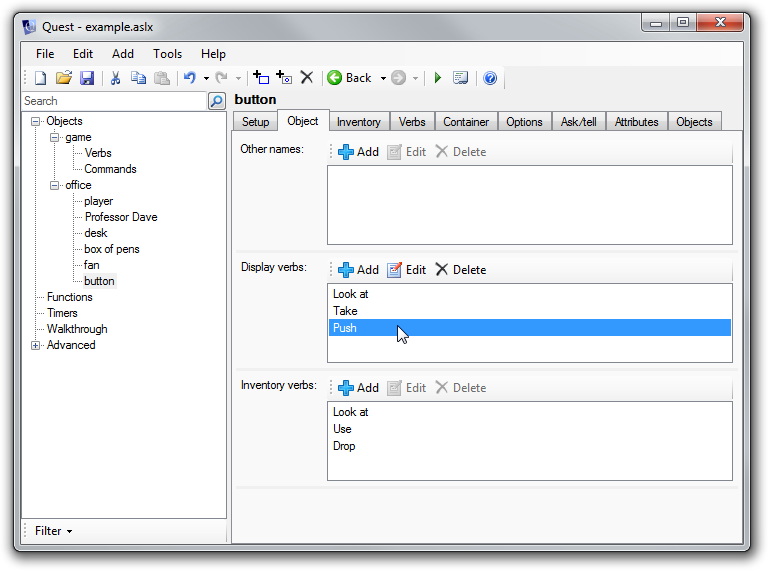Open the redo history dropdown arrow
Screen dimensions: 768x571
238,78
